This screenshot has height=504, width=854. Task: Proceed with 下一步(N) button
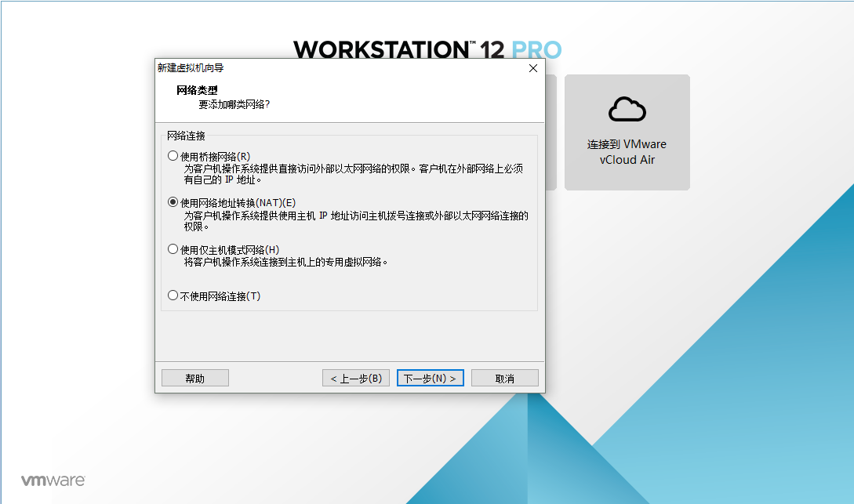(x=431, y=379)
